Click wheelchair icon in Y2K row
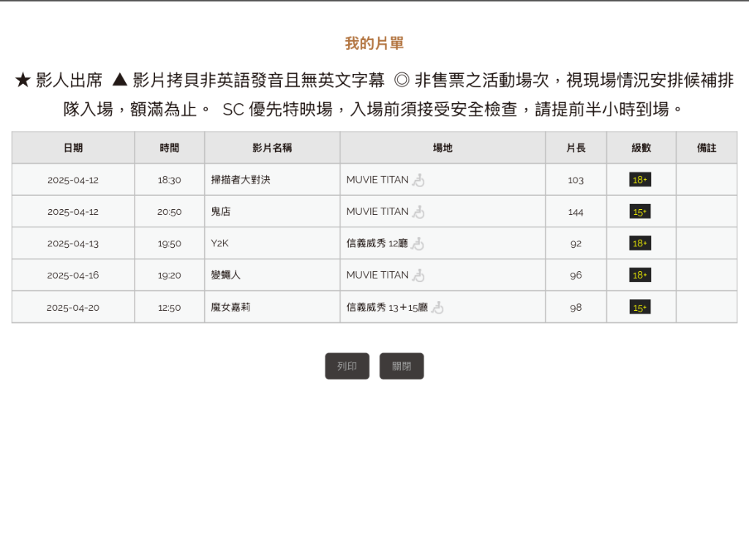This screenshot has height=560, width=749. 418,243
